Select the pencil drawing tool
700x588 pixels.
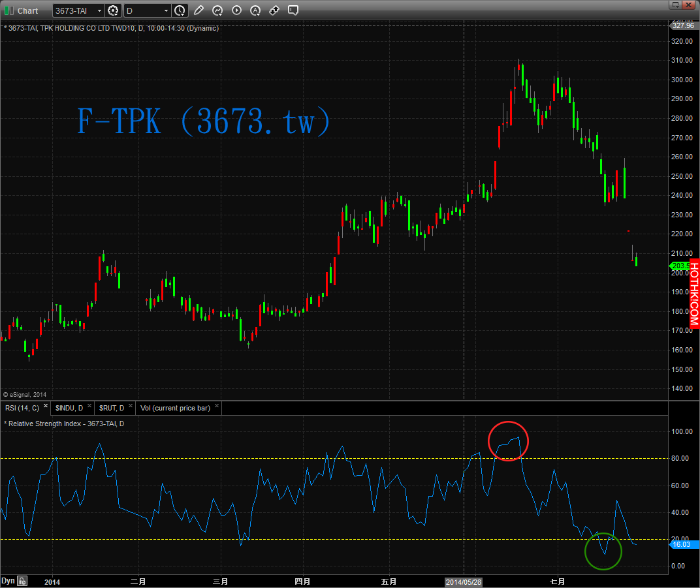click(x=199, y=10)
